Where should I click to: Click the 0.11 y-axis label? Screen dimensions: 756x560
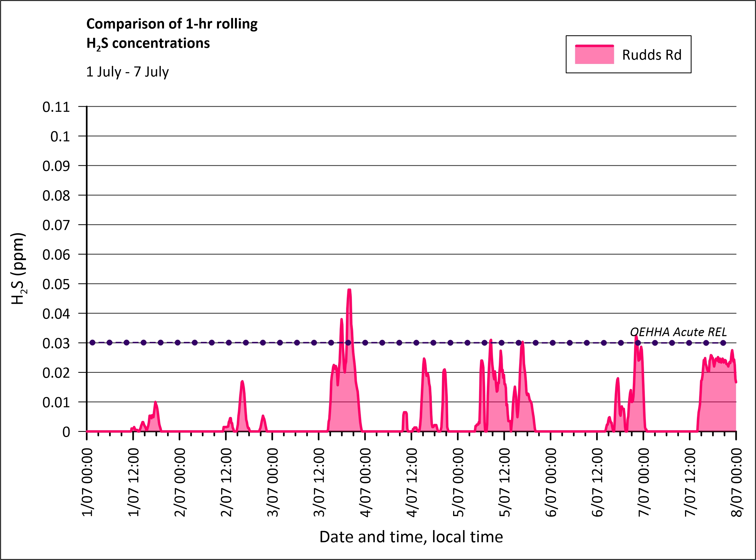(56, 107)
